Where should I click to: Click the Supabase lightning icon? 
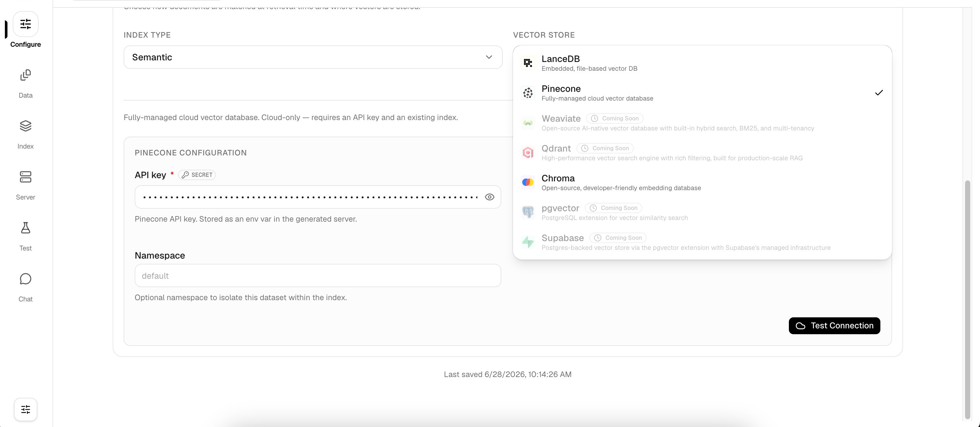528,242
